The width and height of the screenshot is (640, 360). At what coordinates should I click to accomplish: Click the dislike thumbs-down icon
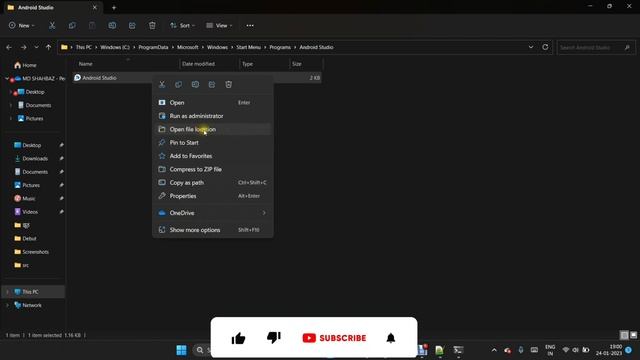(274, 338)
